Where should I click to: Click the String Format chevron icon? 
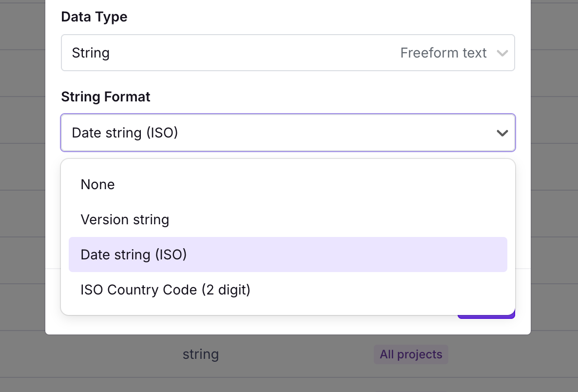click(x=501, y=133)
